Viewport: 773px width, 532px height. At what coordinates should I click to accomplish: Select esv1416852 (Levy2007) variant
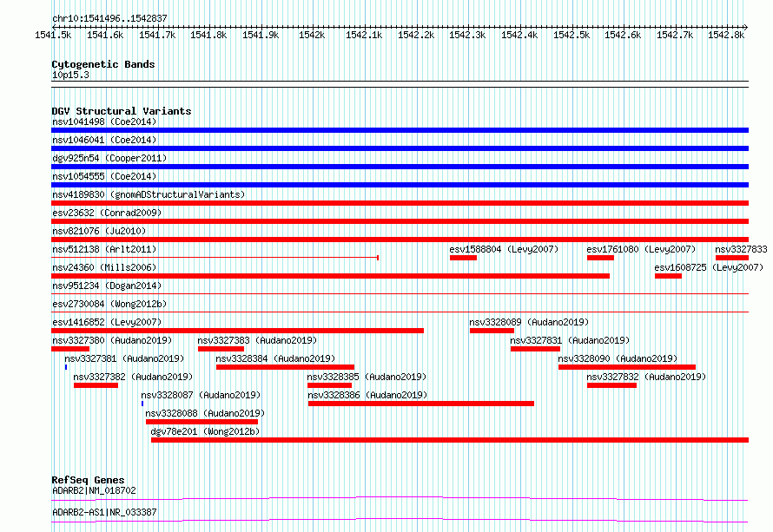pyautogui.click(x=107, y=322)
